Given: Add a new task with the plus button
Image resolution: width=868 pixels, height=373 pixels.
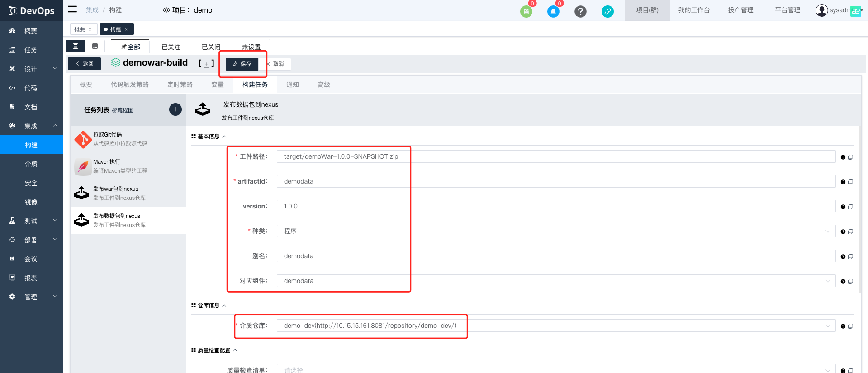Looking at the screenshot, I should tap(175, 109).
